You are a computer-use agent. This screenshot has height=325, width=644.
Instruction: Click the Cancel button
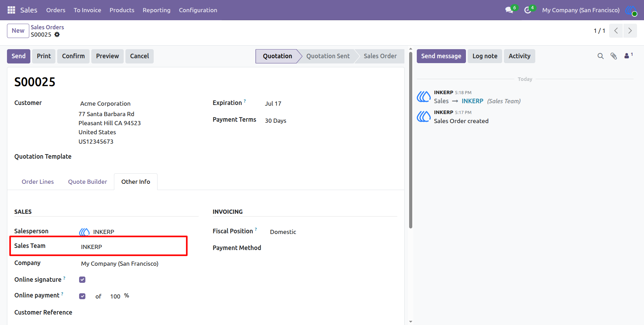click(139, 56)
